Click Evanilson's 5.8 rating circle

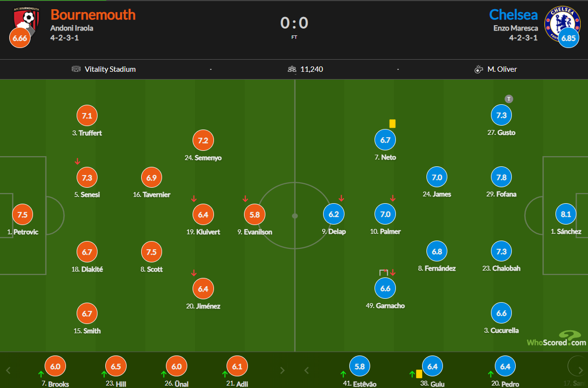pyautogui.click(x=254, y=214)
